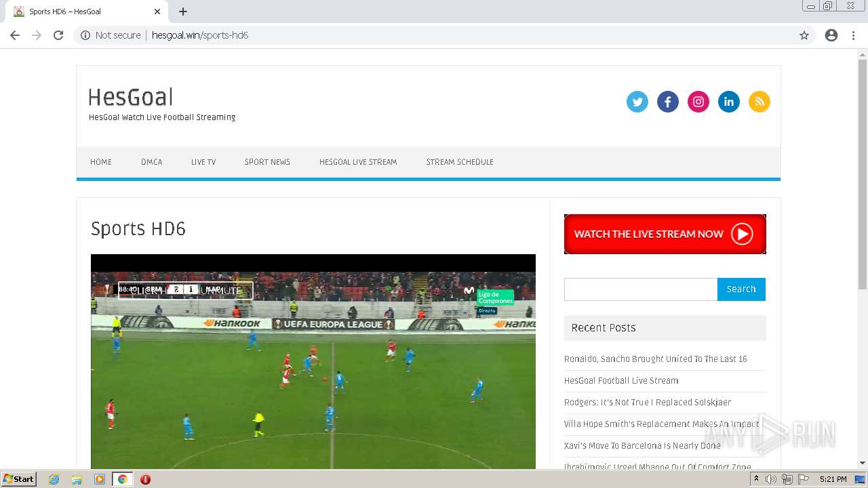The width and height of the screenshot is (868, 488).
Task: Select the Chrome taskbar icon
Action: [x=122, y=479]
